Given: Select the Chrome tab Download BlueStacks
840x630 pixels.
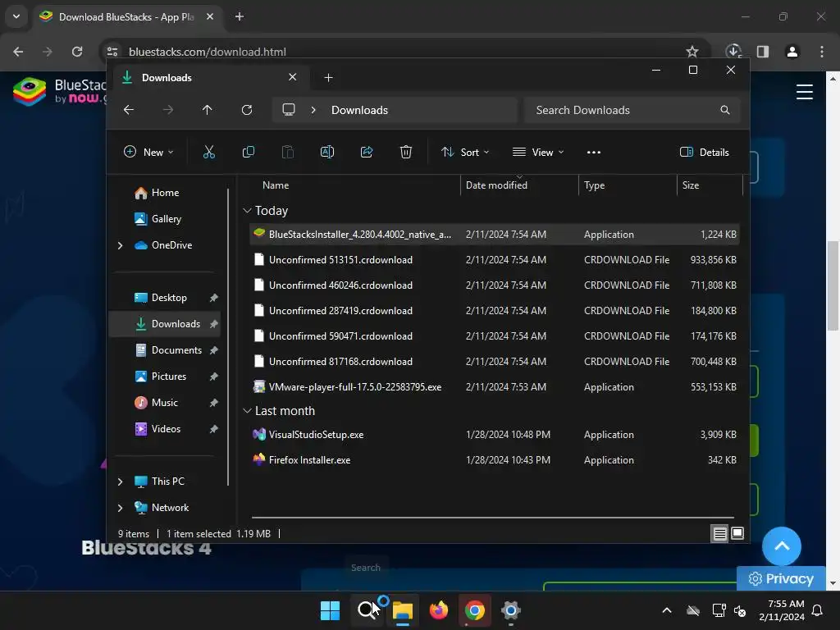Looking at the screenshot, I should [127, 17].
